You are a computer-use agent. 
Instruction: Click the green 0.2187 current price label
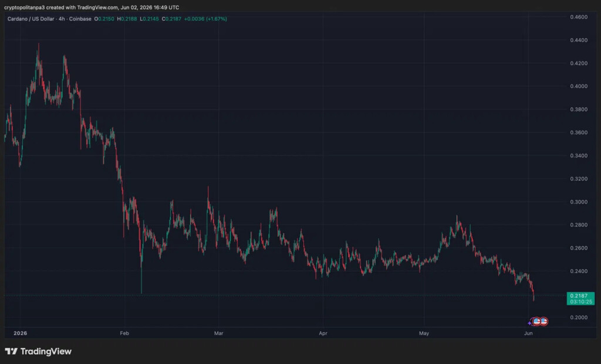click(x=580, y=298)
